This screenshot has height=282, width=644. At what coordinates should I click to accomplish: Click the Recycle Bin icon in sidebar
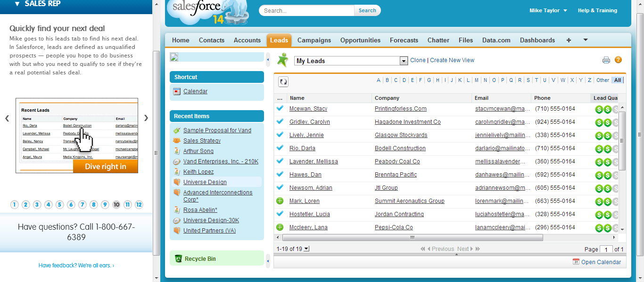(x=178, y=258)
